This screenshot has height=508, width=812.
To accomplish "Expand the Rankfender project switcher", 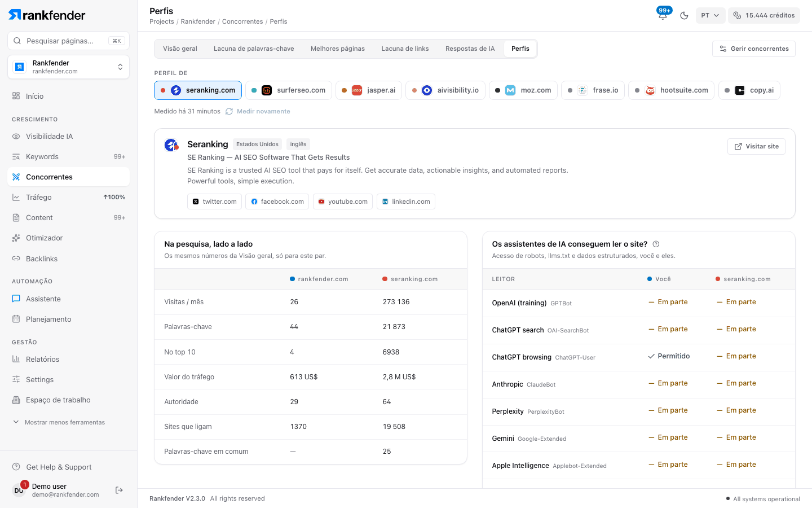I will point(68,67).
